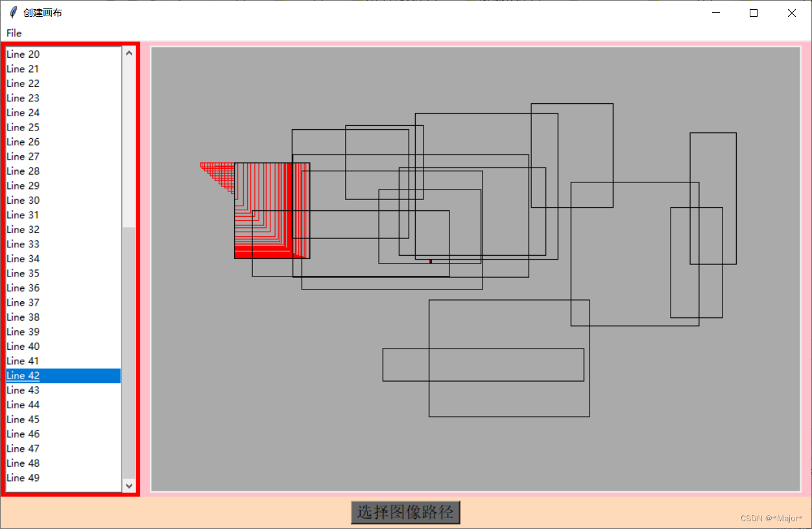Select Line 46 in the list
The height and width of the screenshot is (529, 812).
pyautogui.click(x=63, y=434)
